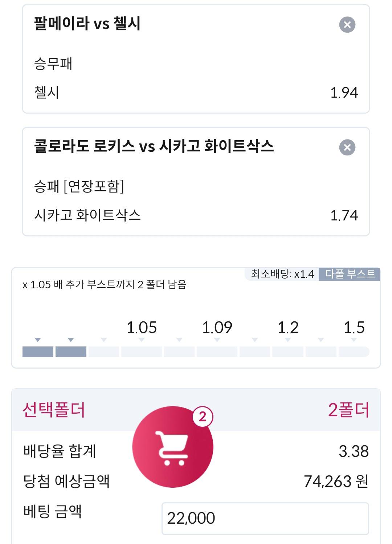The height and width of the screenshot is (544, 392).
Task: Remove the 팔메이라 vs 첼시 bet
Action: 347,25
